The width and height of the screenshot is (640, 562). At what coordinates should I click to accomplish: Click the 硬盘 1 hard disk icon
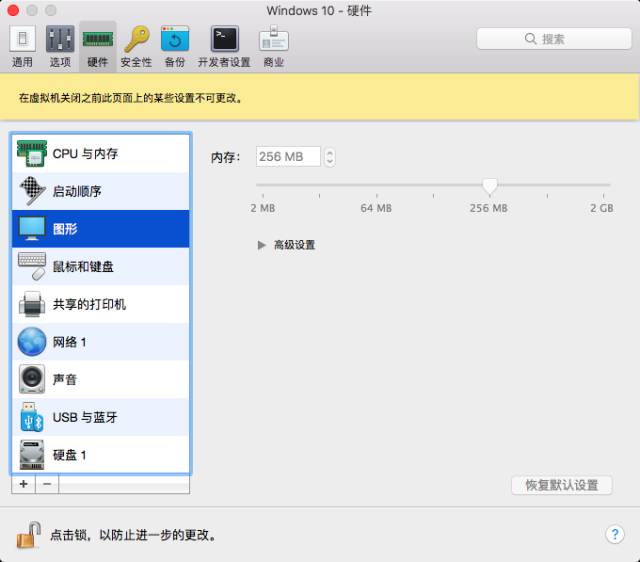click(32, 455)
